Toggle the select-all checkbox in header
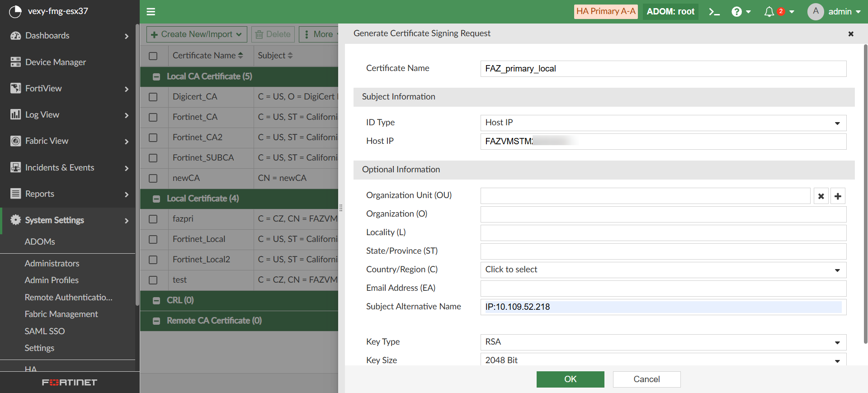The height and width of the screenshot is (393, 868). click(153, 56)
